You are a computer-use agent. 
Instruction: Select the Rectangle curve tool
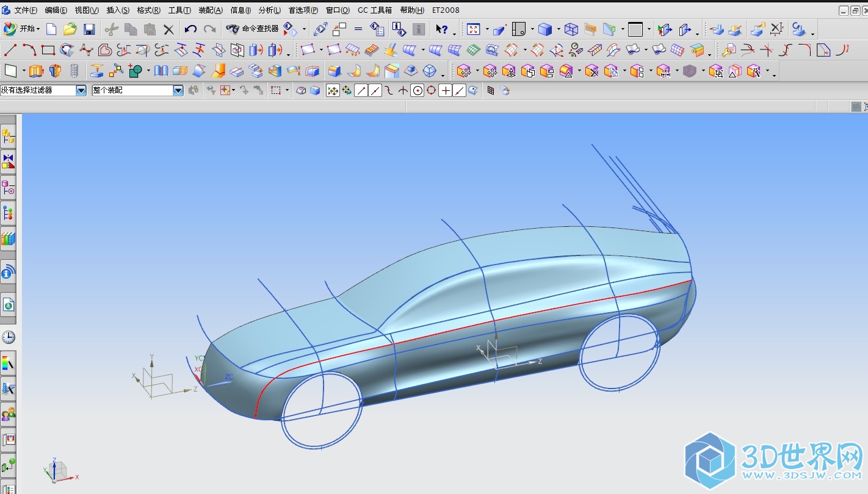click(x=48, y=50)
